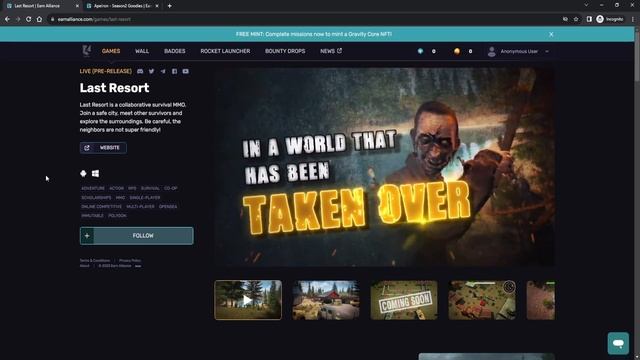640x360 pixels.
Task: Switch to the Apeiron Season2 Goodies tab
Action: (x=122, y=6)
